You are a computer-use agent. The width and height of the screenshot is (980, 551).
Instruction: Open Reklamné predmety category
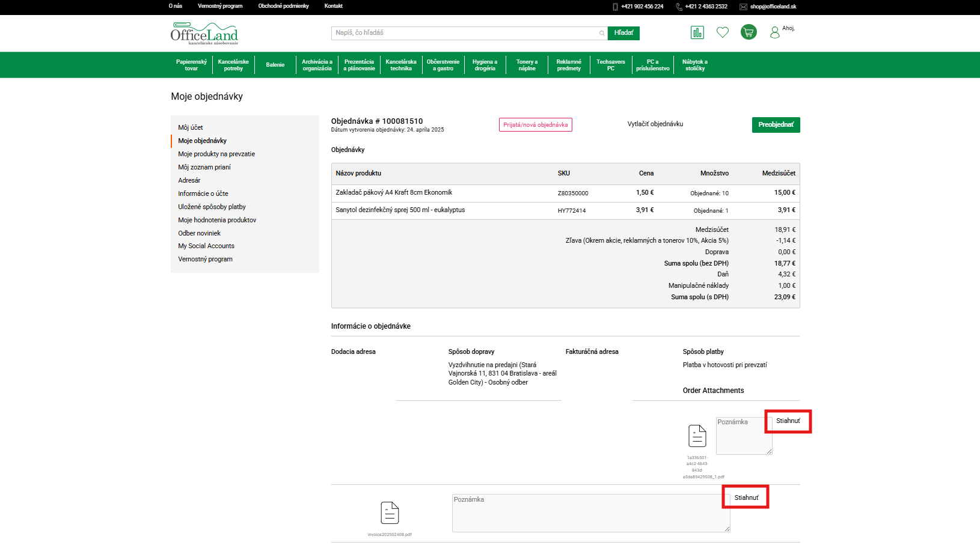point(569,65)
